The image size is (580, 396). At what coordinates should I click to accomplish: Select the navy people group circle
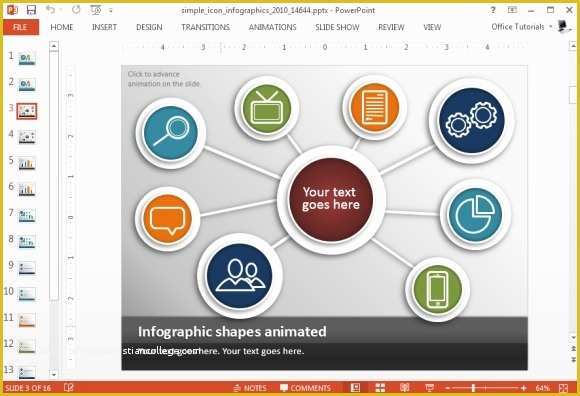click(240, 276)
